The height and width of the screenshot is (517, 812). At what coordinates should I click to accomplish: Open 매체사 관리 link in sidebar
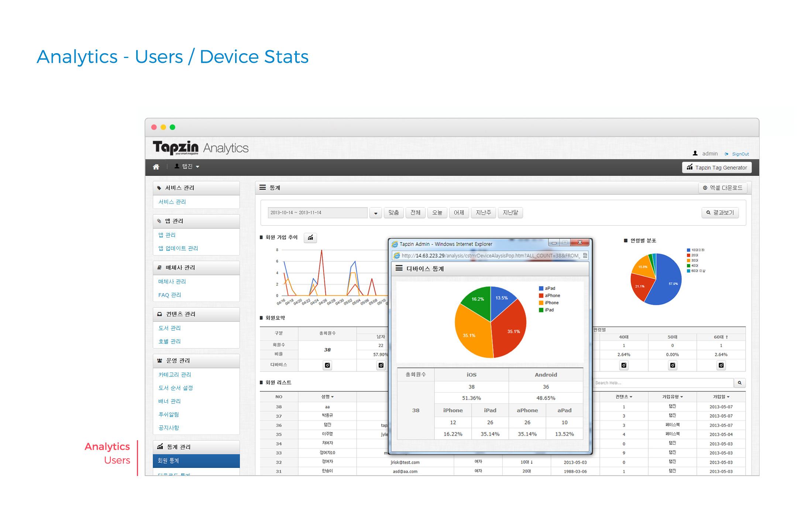coord(172,282)
